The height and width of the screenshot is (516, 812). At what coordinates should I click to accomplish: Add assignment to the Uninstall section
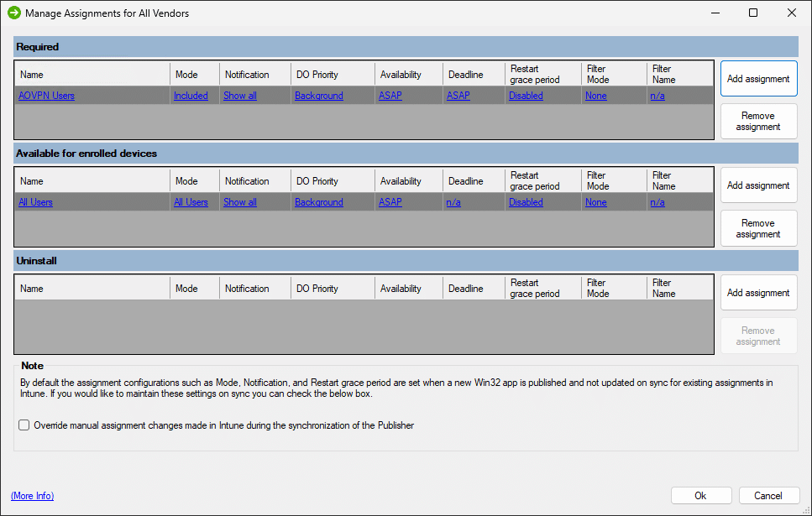tap(758, 293)
